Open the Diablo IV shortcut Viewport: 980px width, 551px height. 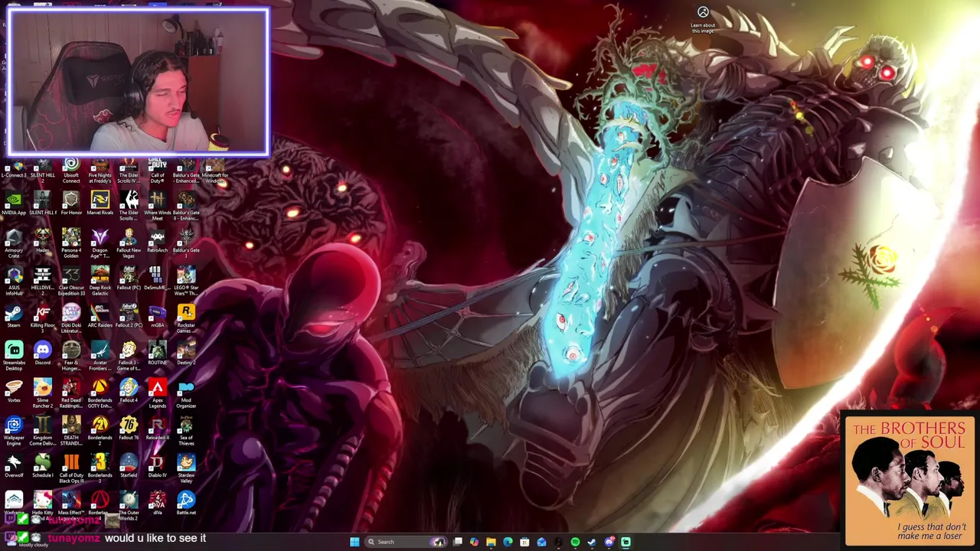tap(157, 466)
